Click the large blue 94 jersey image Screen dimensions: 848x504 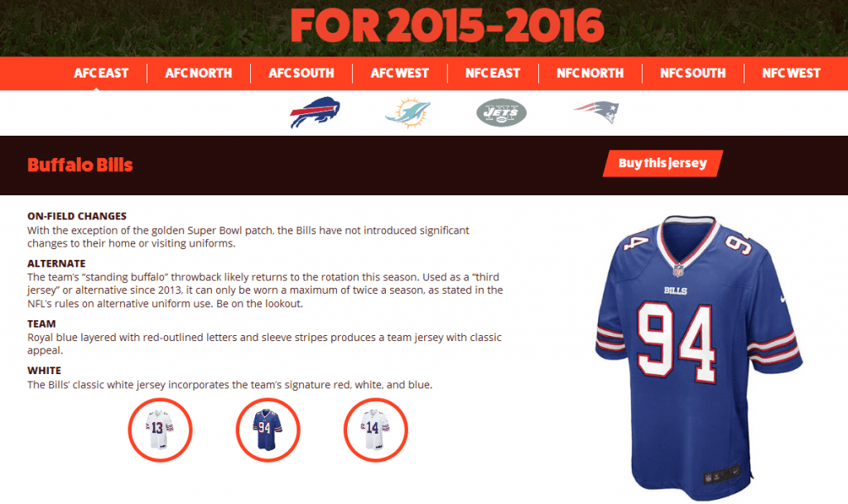coord(699,357)
